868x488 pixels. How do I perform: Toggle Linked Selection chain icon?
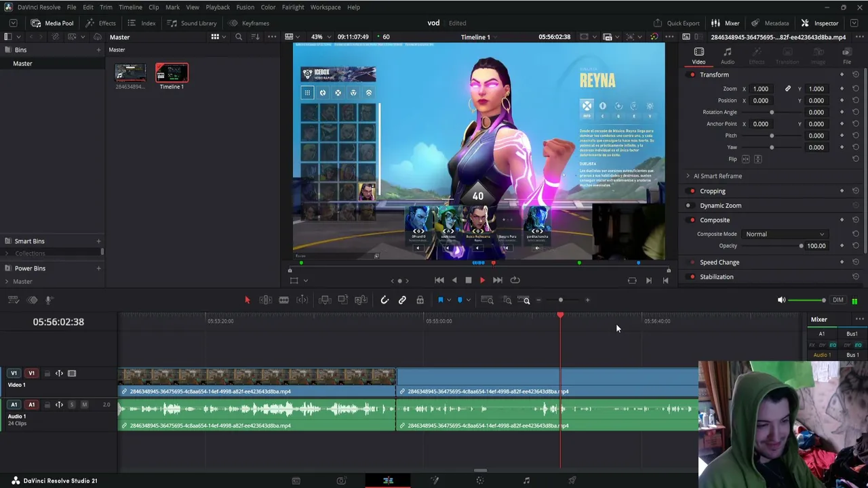tap(402, 300)
